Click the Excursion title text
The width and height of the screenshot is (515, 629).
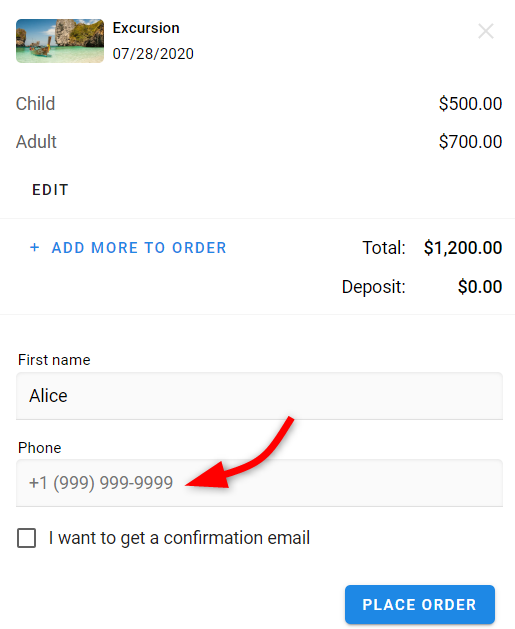[146, 28]
